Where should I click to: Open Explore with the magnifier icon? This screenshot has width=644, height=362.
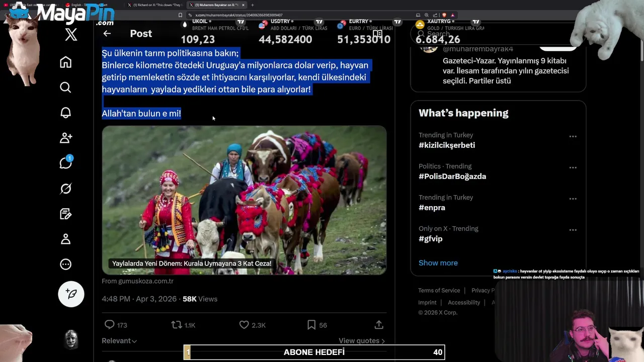click(65, 87)
